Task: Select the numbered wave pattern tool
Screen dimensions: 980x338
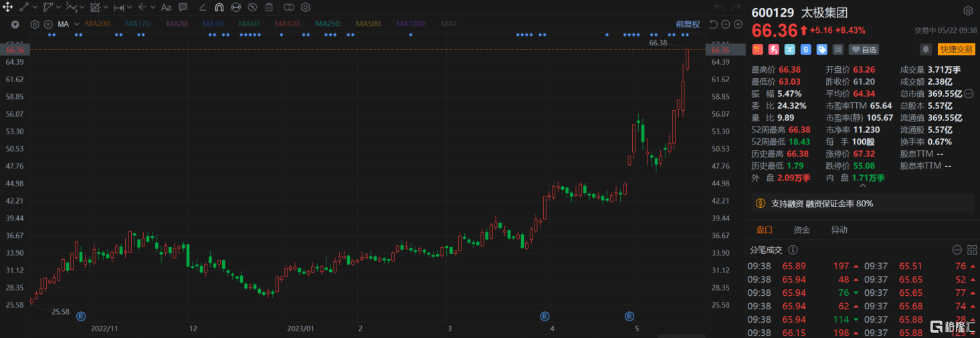Action: click(71, 7)
